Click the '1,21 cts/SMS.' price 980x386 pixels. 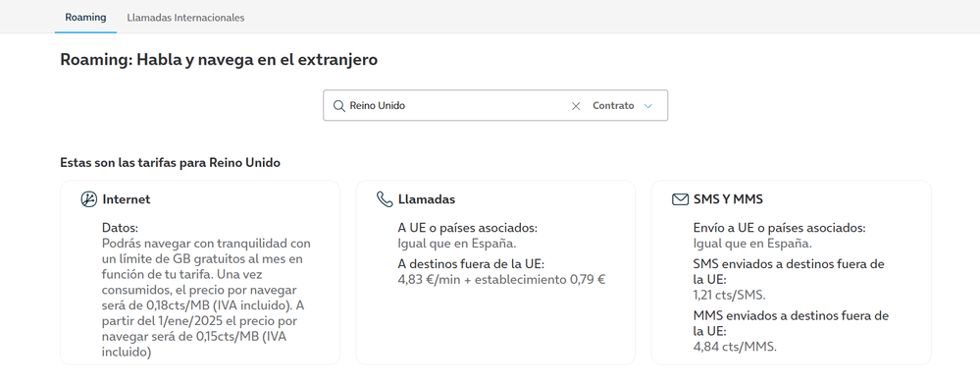point(730,296)
